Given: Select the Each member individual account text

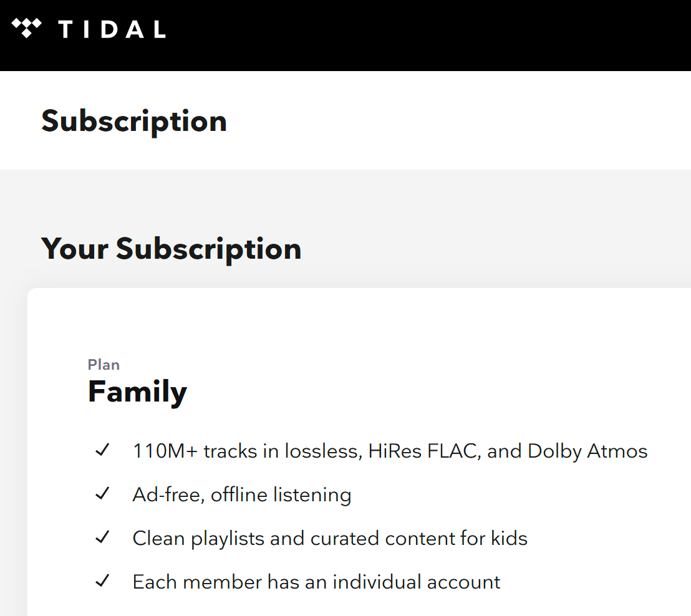Looking at the screenshot, I should 316,582.
